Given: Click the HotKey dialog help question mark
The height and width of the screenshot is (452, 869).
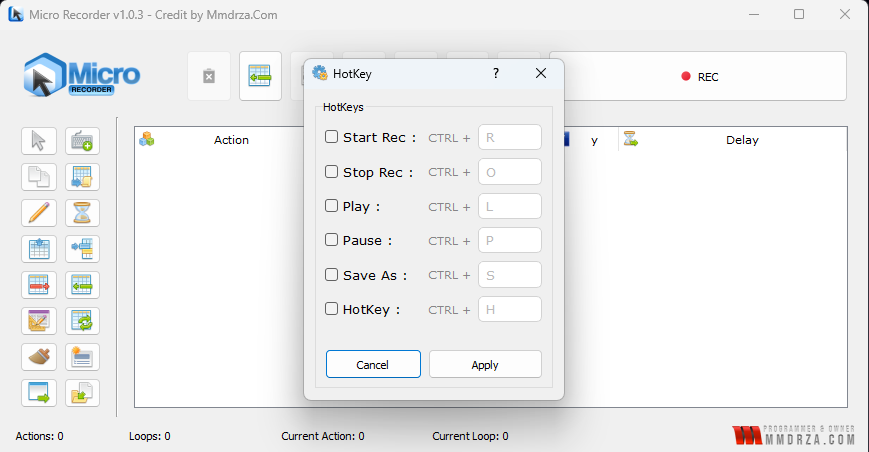Looking at the screenshot, I should [x=496, y=74].
